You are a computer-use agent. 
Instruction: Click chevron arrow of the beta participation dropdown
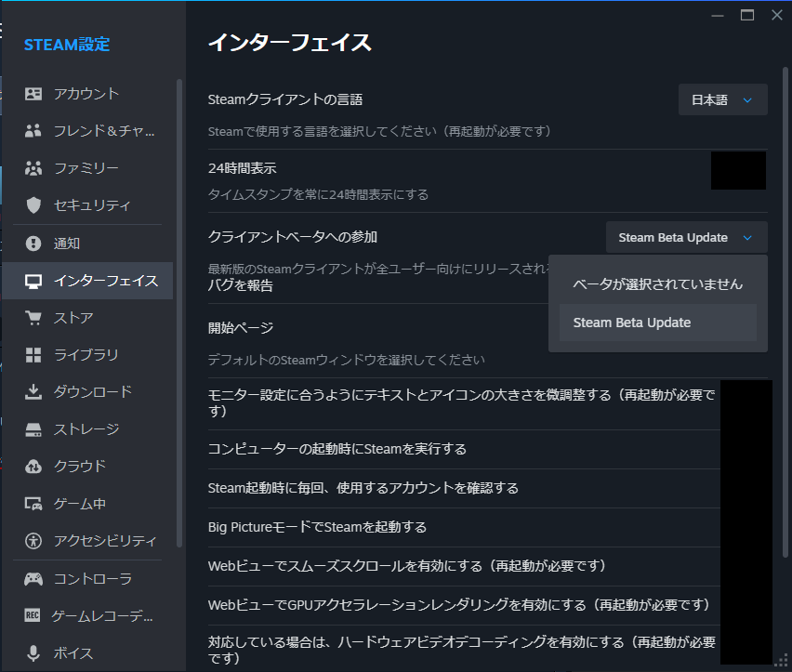pyautogui.click(x=747, y=238)
